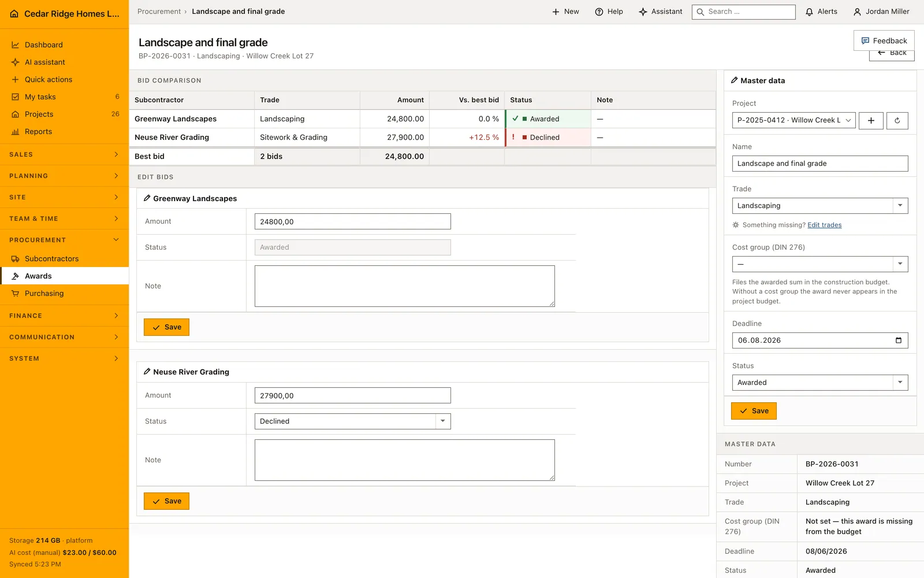The height and width of the screenshot is (578, 924).
Task: Click the Greenway Landscapes table row name
Action: click(x=176, y=119)
